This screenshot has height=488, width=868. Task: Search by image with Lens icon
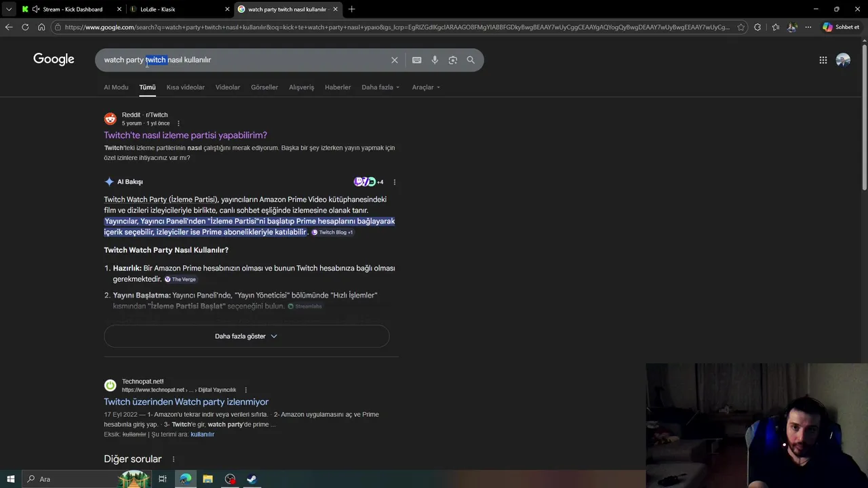click(453, 60)
